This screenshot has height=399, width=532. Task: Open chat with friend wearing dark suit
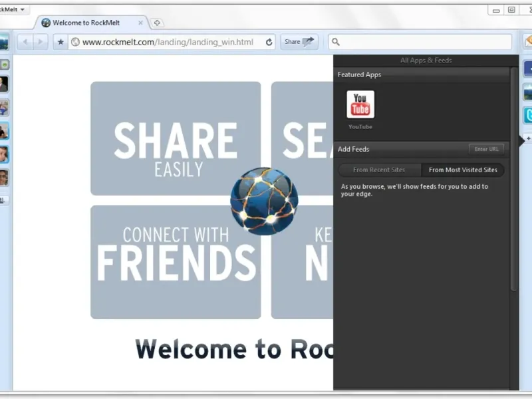coord(4,84)
